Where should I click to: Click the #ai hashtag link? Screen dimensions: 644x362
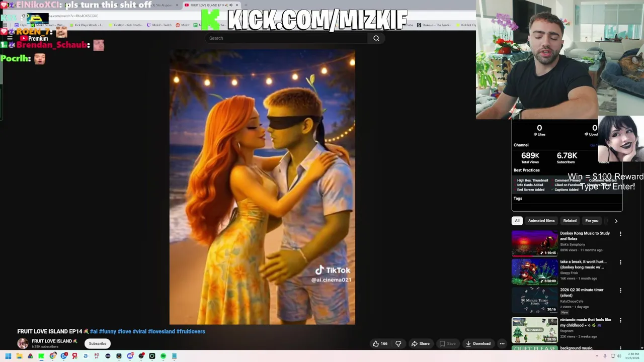94,331
